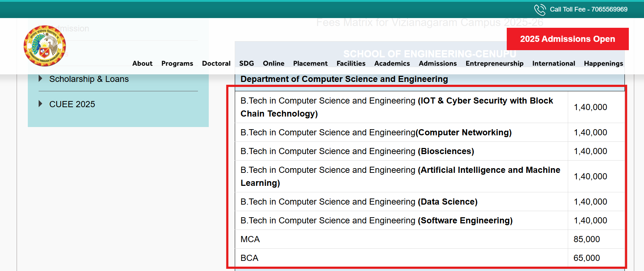Expand the CUEE 2025 arrow

click(40, 104)
